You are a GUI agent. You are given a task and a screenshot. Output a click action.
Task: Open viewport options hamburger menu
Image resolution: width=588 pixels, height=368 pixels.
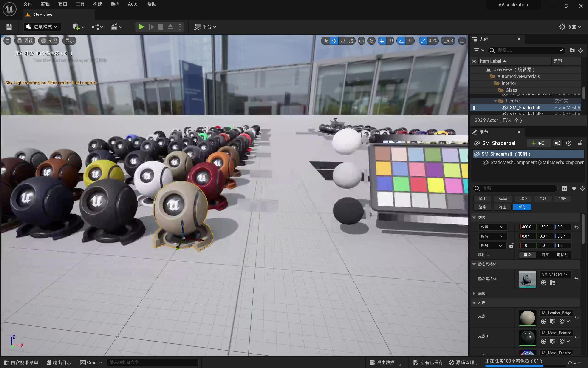point(8,41)
